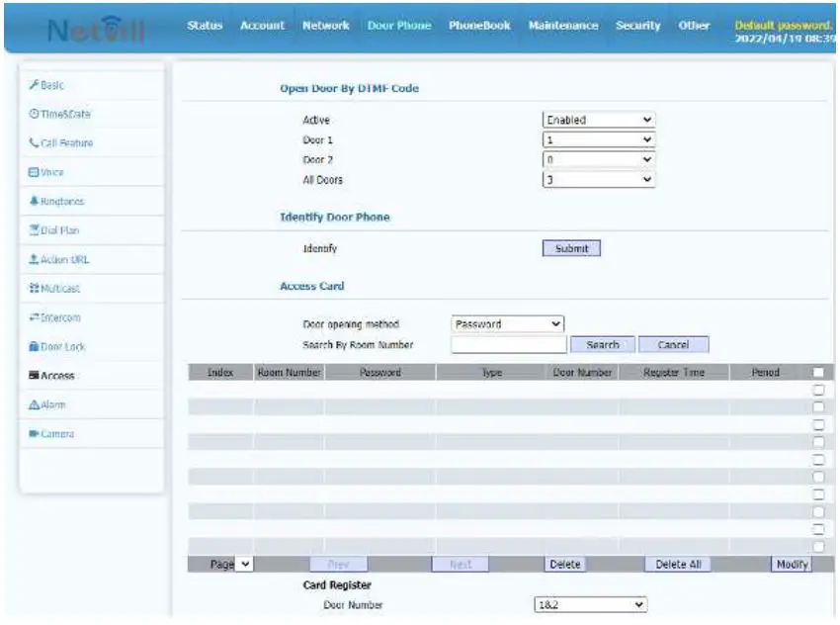Check the fourth row checkbox in access table
The height and width of the screenshot is (625, 840).
pos(818,442)
